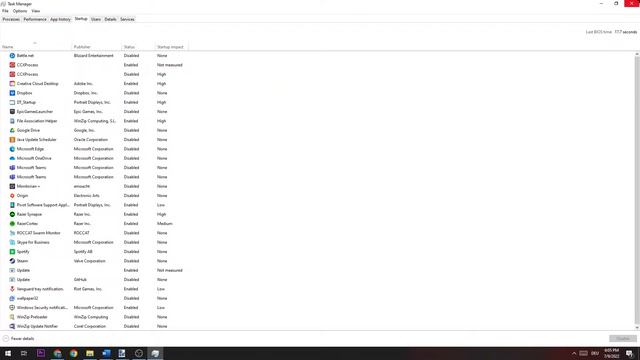Click the Vanguard tray notification icon
Screen dimensions: 640x360
(x=12, y=289)
